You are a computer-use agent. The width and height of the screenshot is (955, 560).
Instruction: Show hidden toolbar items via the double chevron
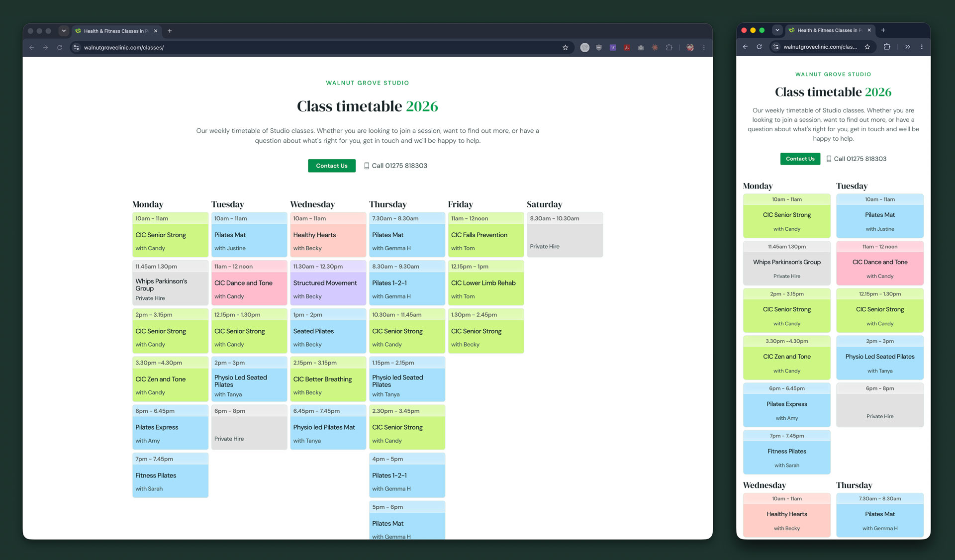tap(908, 47)
